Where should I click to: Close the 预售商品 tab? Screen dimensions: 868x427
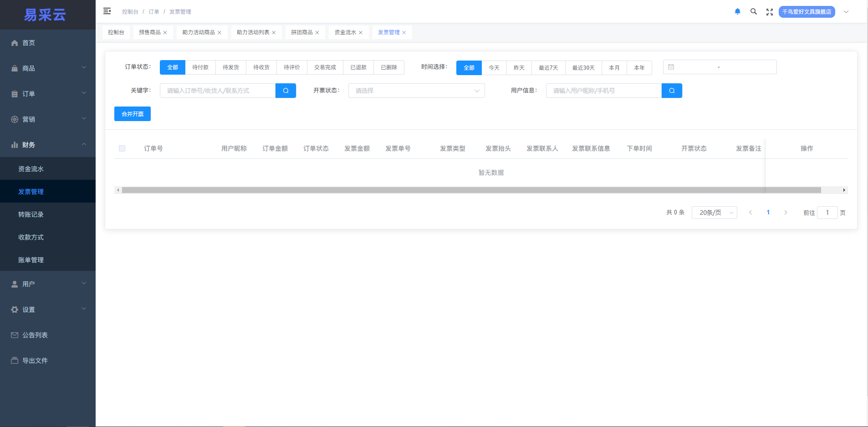click(x=165, y=33)
